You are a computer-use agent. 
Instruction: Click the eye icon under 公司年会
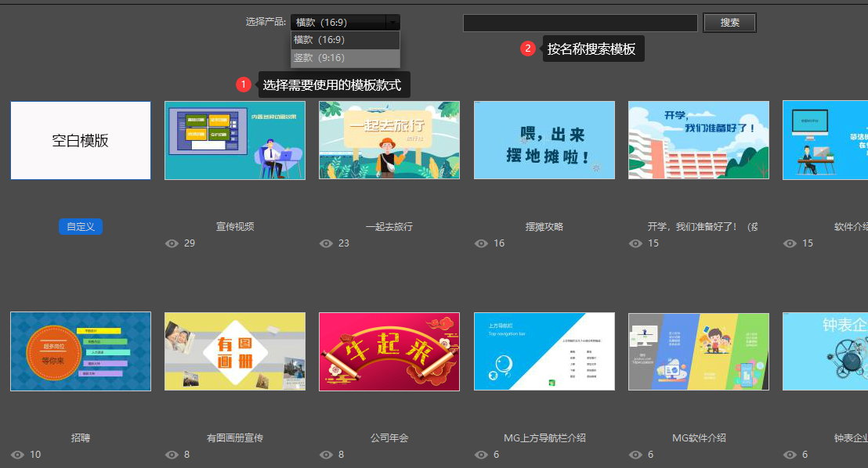pos(326,455)
